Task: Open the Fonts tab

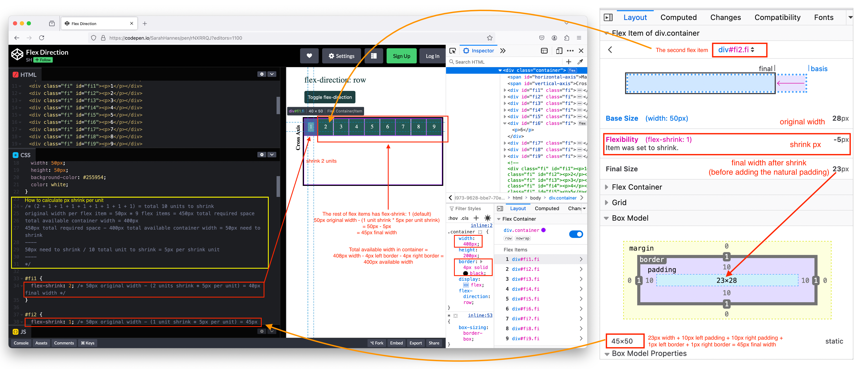Action: (x=823, y=18)
